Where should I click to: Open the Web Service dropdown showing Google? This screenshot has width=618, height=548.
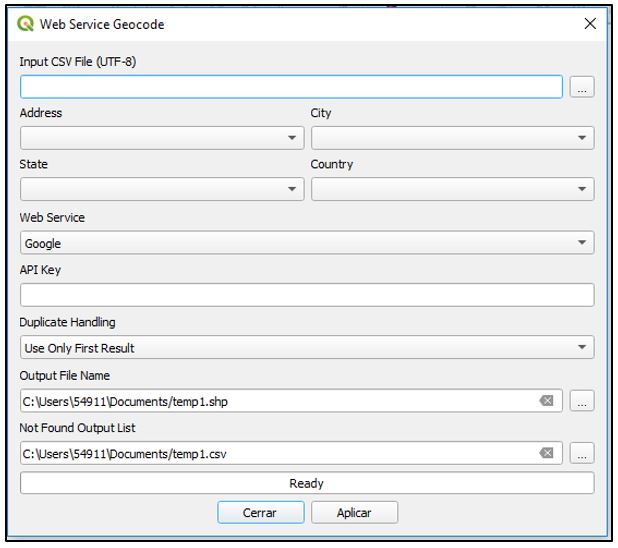tap(307, 243)
